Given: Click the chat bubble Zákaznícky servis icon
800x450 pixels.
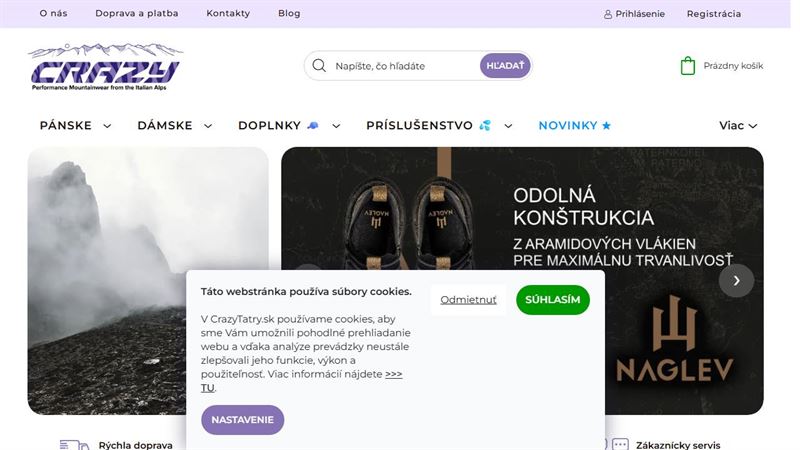Looking at the screenshot, I should (x=620, y=444).
